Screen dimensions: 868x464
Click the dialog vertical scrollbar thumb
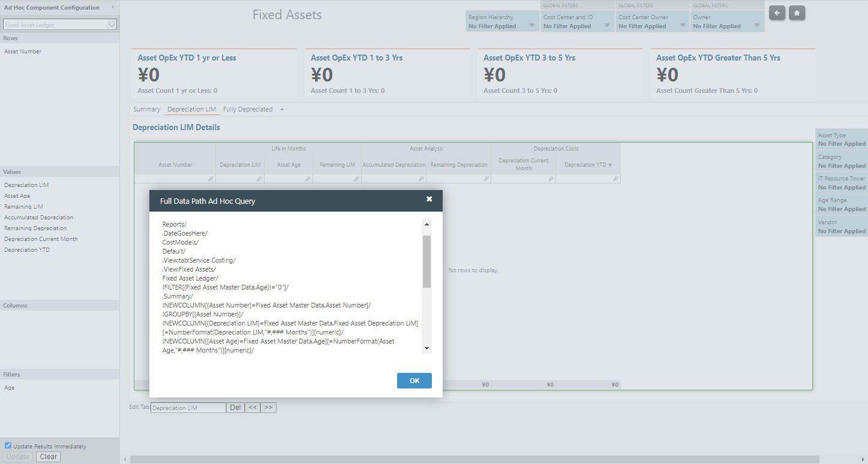point(427,261)
